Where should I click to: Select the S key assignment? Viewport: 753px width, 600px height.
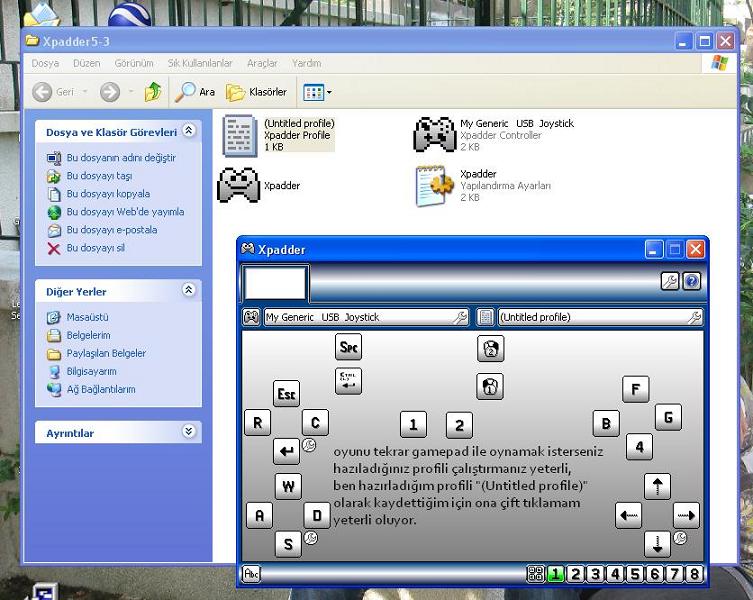click(288, 544)
